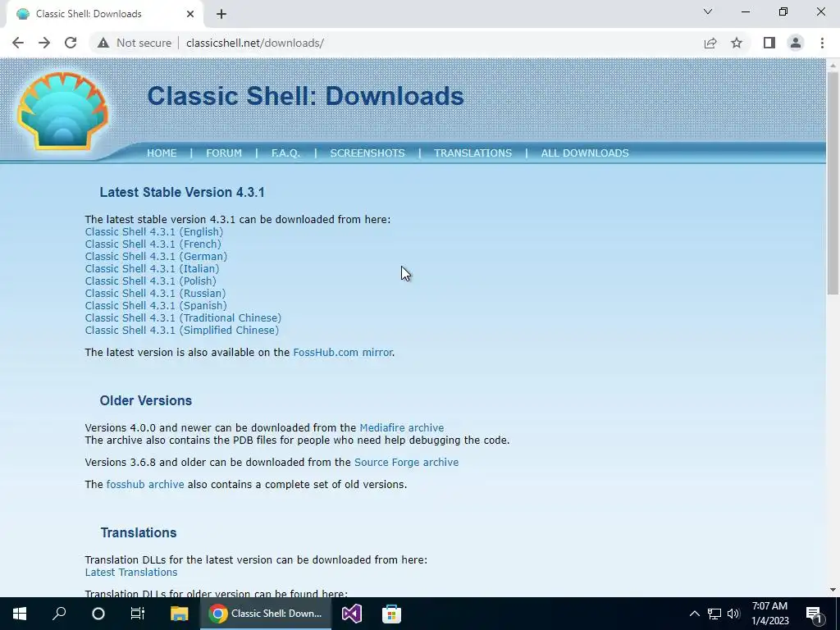
Task: Open the Windows Start menu
Action: [x=20, y=614]
